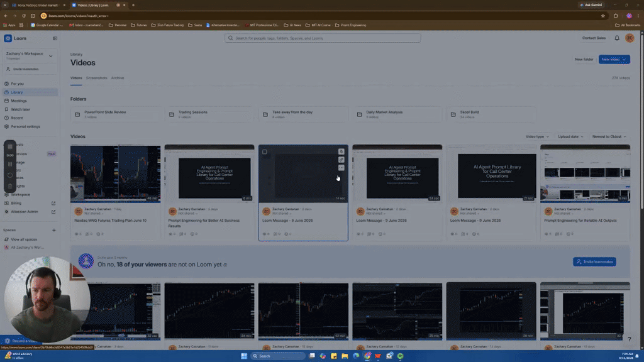Click the info icon beside viewers banner
Screen dimensions: 644x362
click(225, 265)
